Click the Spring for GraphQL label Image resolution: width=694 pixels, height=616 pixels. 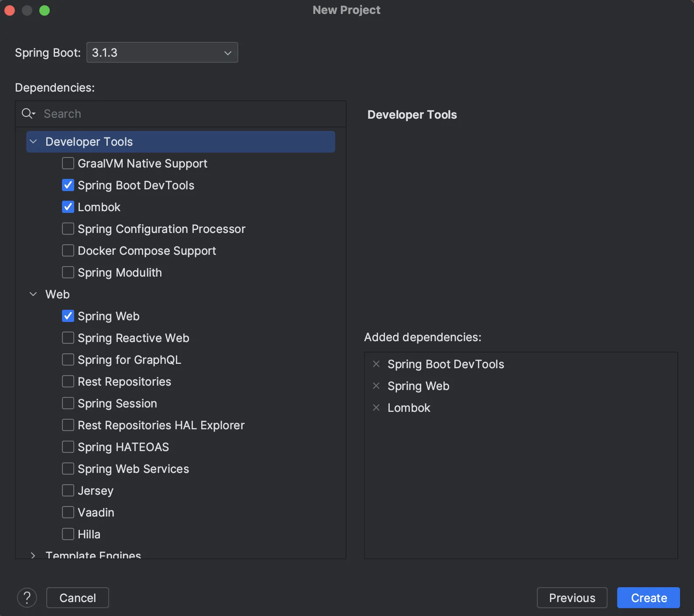130,360
